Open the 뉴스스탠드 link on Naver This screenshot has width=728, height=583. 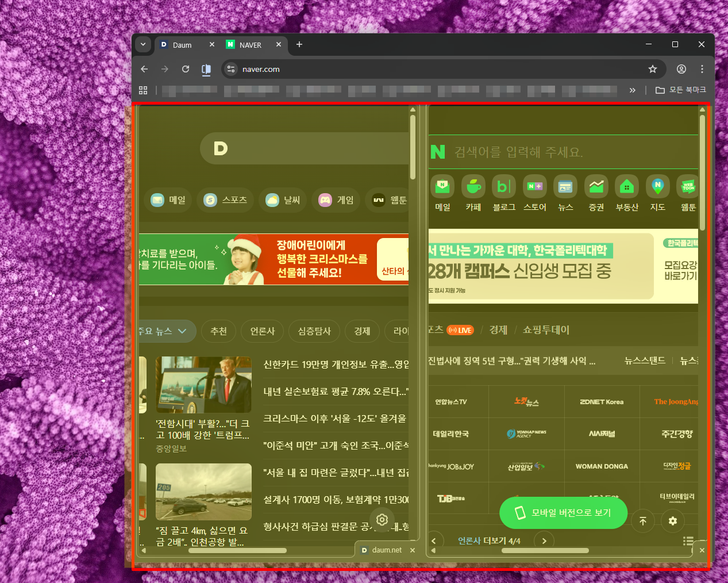click(x=645, y=360)
